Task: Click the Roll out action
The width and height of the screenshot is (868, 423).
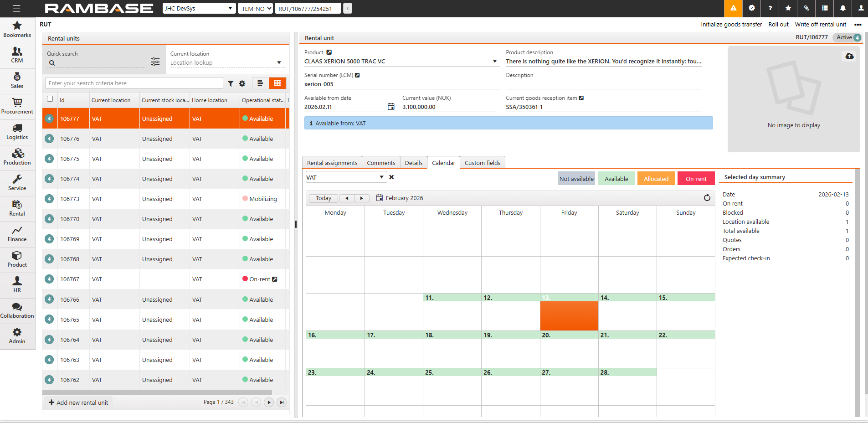Action: (778, 25)
